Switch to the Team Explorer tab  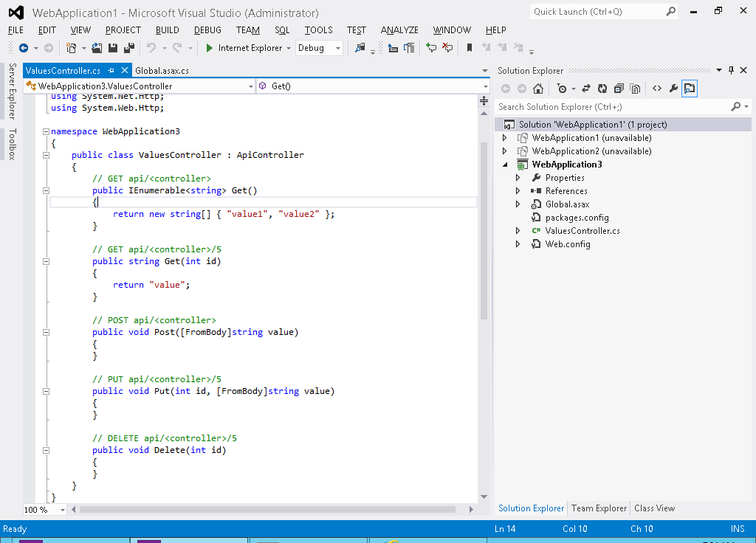pyautogui.click(x=599, y=508)
